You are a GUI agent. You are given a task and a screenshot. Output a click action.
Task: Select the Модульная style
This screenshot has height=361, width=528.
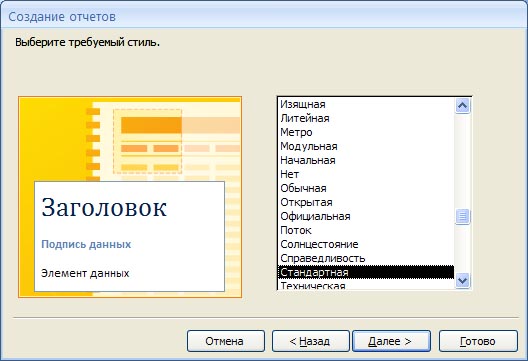click(366, 146)
